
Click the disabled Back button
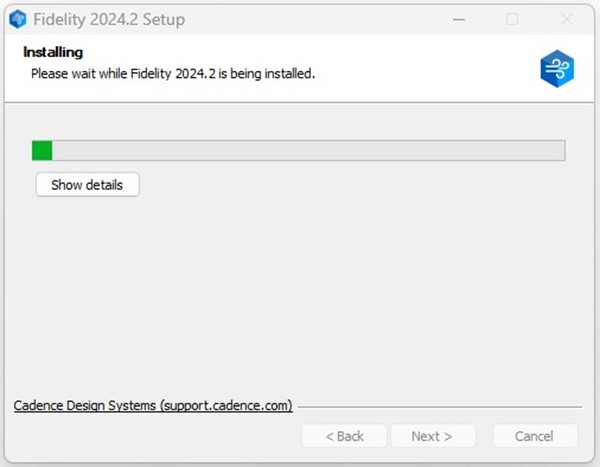pos(344,436)
